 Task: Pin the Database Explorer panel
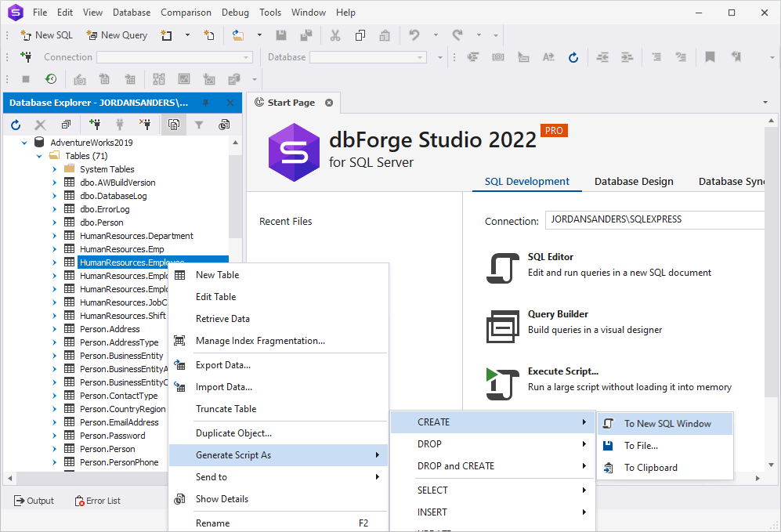tap(206, 103)
